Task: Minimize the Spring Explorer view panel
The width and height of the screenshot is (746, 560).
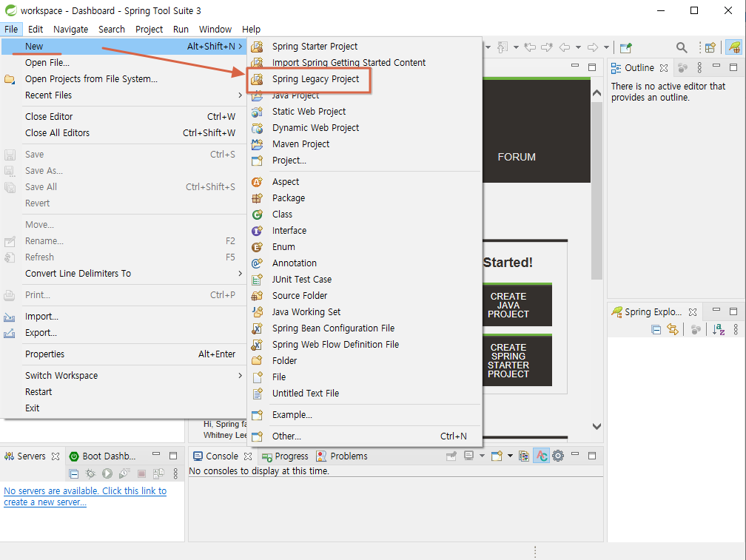Action: (716, 310)
